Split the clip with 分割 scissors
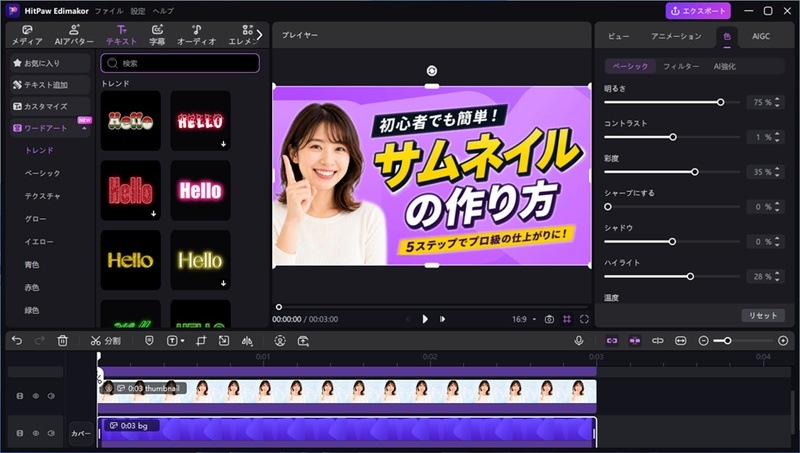The width and height of the screenshot is (800, 453). tap(105, 340)
